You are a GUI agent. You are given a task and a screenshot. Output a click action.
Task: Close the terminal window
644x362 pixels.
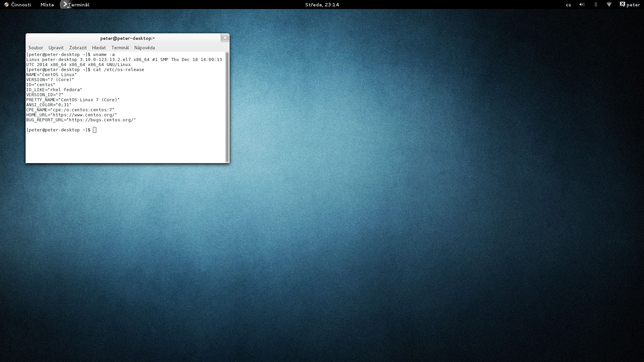[x=225, y=38]
